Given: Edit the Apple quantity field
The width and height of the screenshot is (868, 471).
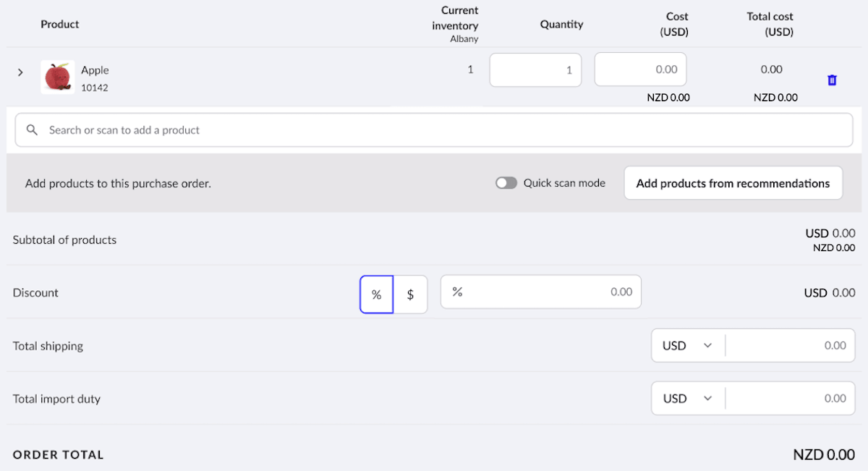Looking at the screenshot, I should coord(535,70).
